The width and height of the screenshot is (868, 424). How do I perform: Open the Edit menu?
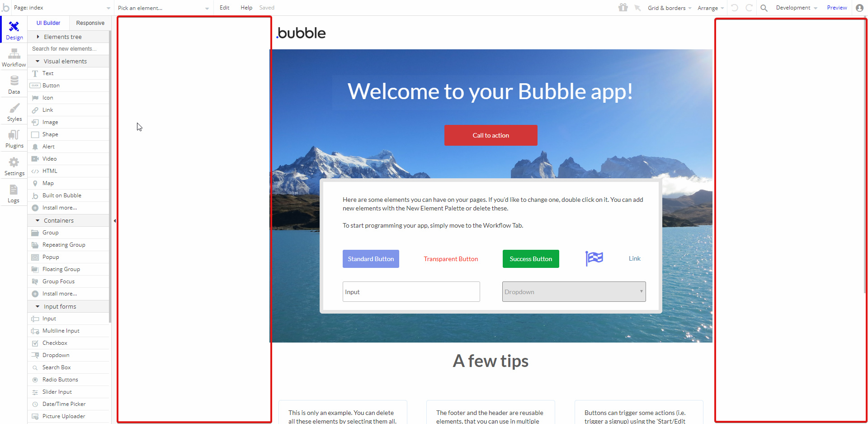click(225, 8)
